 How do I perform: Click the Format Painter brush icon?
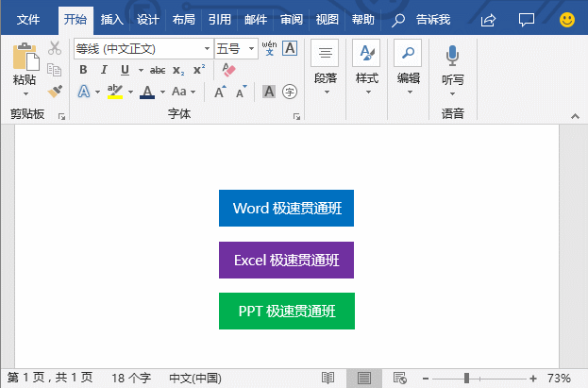point(55,92)
